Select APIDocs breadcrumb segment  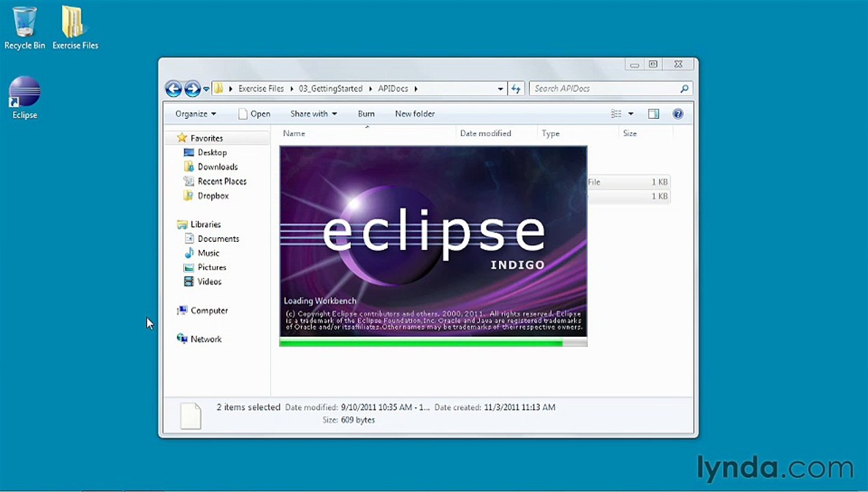point(393,89)
